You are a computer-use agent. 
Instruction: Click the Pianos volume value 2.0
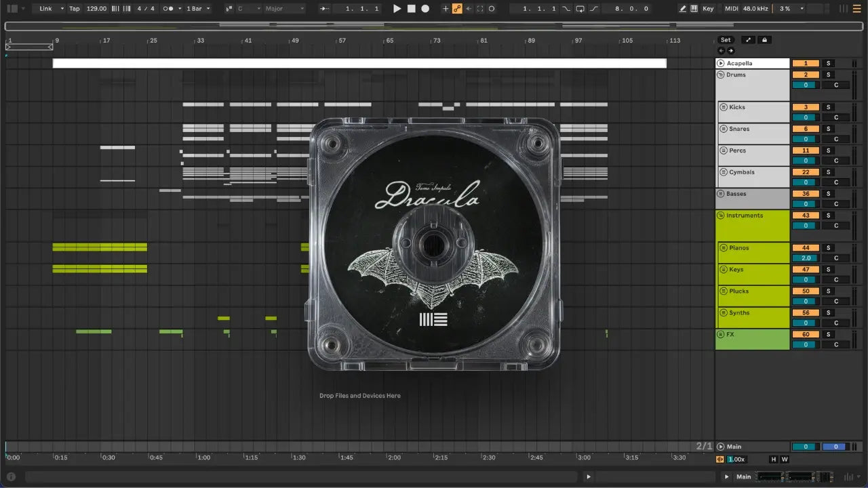(x=806, y=258)
